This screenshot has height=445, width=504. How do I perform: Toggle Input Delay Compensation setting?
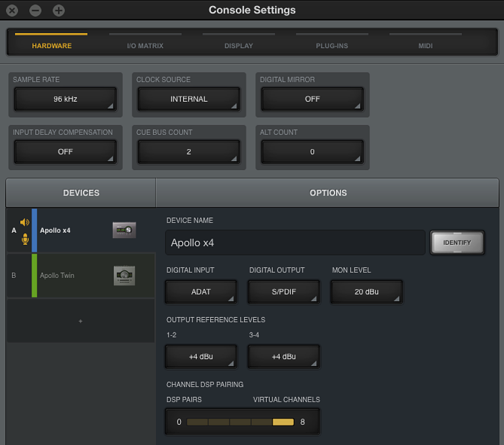(x=65, y=152)
